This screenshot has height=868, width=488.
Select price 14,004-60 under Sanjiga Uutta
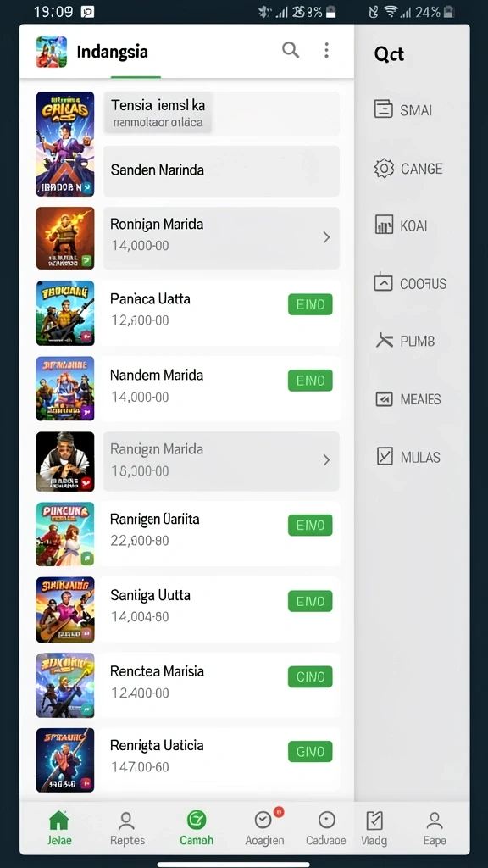(140, 616)
